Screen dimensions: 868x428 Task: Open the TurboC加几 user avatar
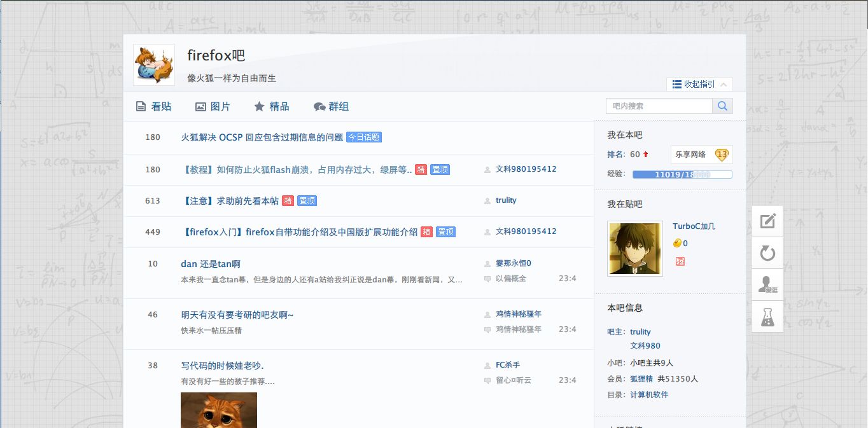pyautogui.click(x=635, y=249)
